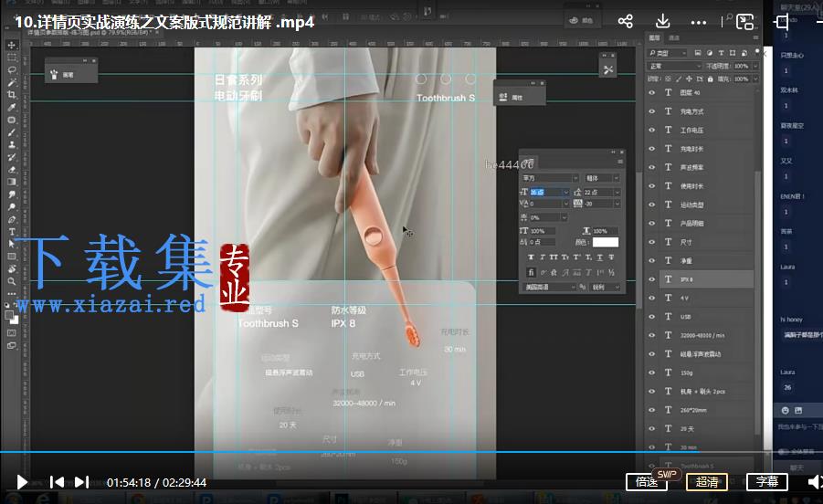Screen dimensions: 823x504
Task: Apply faux bold in character panel
Action: pos(531,257)
